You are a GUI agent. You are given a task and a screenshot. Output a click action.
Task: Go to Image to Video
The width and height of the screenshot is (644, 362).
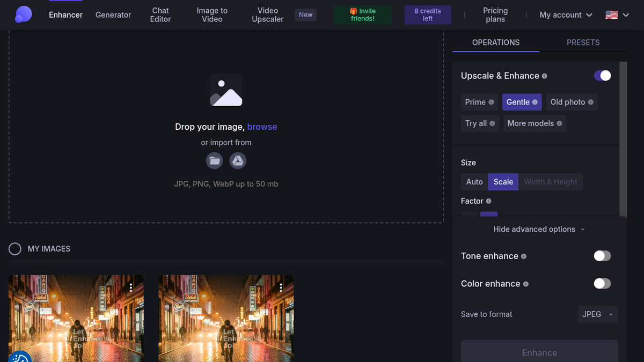pos(212,15)
